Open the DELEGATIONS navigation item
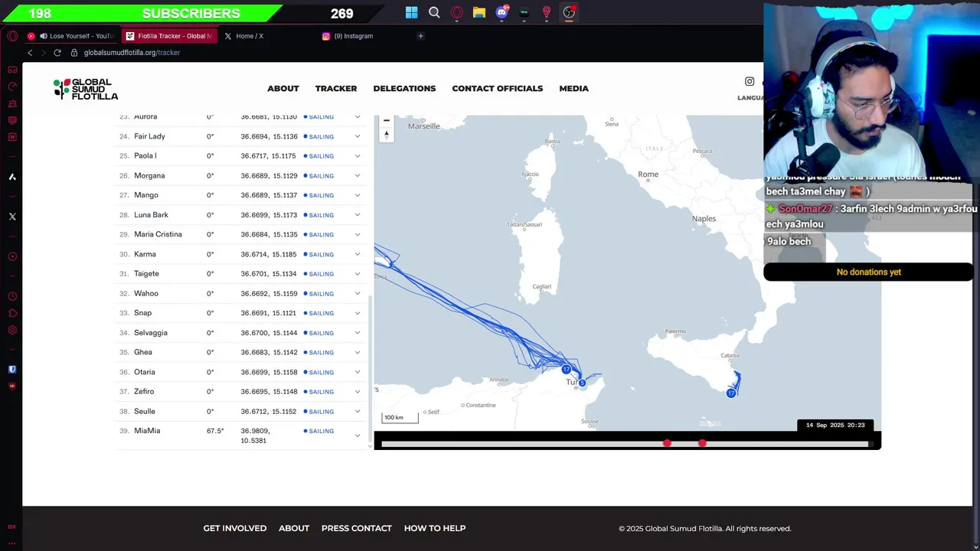Screen dimensions: 980x551 click(x=404, y=89)
